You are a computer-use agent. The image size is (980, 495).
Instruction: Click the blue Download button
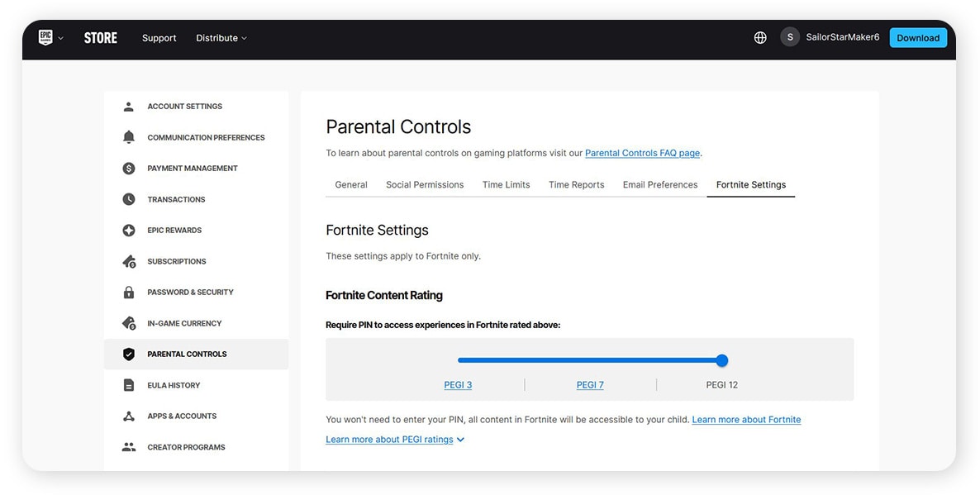[x=918, y=37]
